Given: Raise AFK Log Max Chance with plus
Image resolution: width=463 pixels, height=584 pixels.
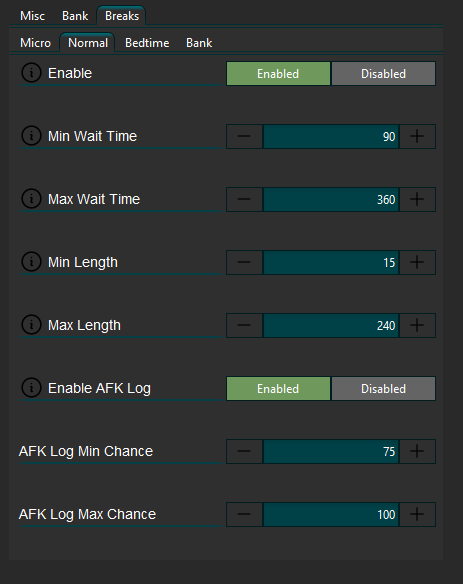Looking at the screenshot, I should 417,514.
